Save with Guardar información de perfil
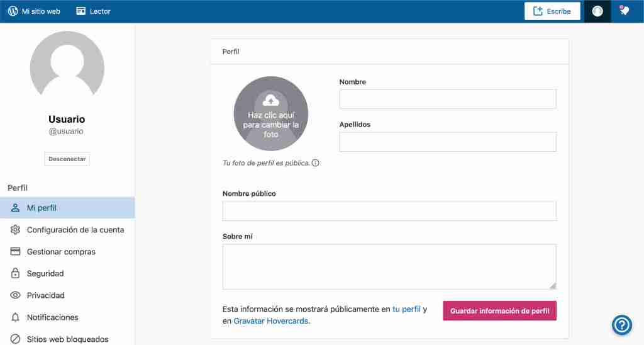The height and width of the screenshot is (345, 644). pyautogui.click(x=499, y=311)
